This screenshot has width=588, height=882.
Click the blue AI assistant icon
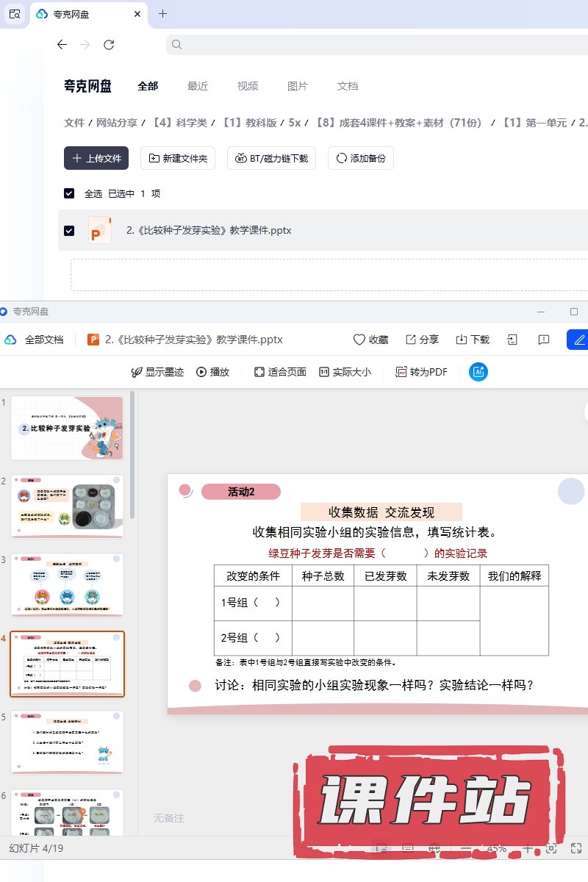[478, 372]
